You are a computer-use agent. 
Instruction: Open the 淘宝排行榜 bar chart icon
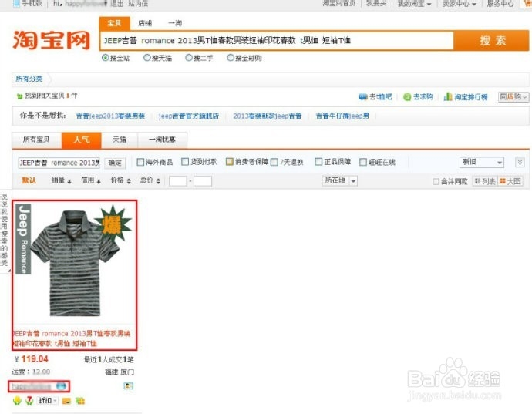(448, 96)
